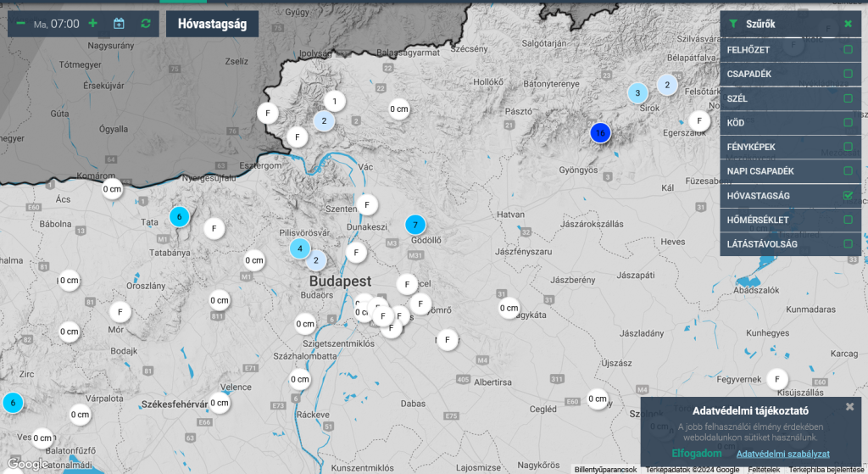Click the cyan 7 marker near Gödöllő
Screen dimensions: 868x474
[x=415, y=225]
